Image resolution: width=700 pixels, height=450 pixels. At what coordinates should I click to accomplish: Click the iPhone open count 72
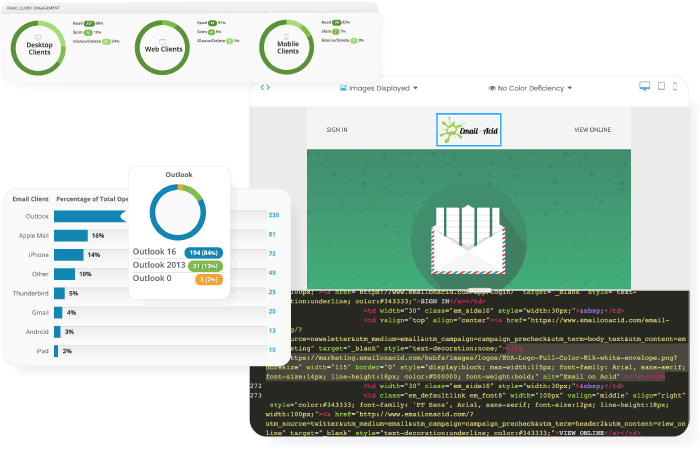[272, 254]
